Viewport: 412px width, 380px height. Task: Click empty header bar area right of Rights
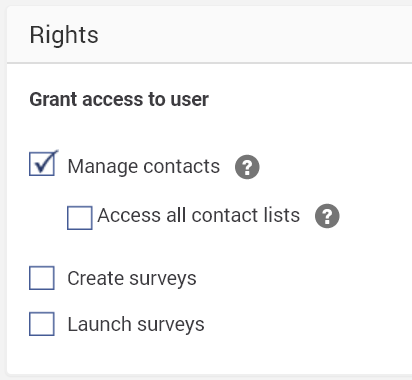coord(253,35)
